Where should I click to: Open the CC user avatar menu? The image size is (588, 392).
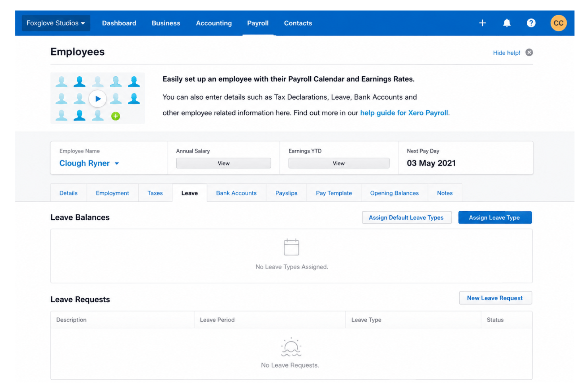click(x=558, y=23)
